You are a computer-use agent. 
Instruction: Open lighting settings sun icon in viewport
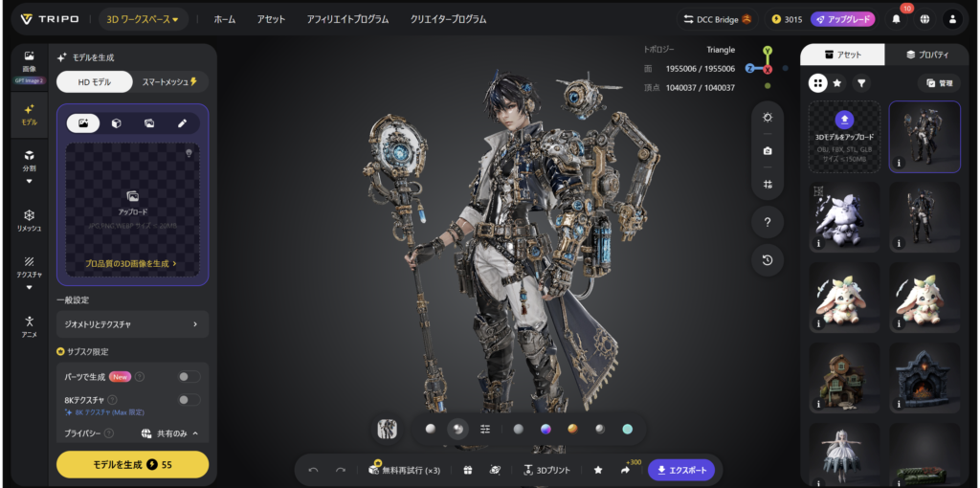click(x=768, y=118)
